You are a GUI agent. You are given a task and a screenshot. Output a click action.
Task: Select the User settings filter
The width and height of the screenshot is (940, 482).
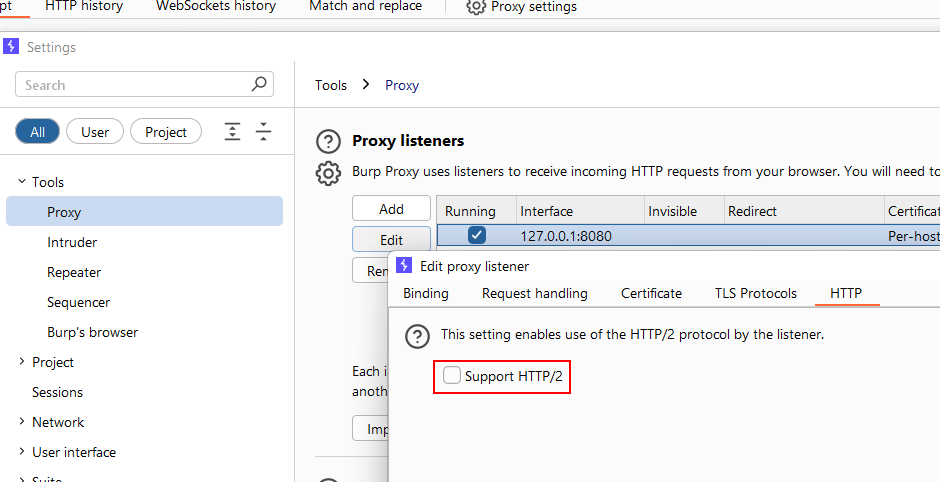point(95,131)
